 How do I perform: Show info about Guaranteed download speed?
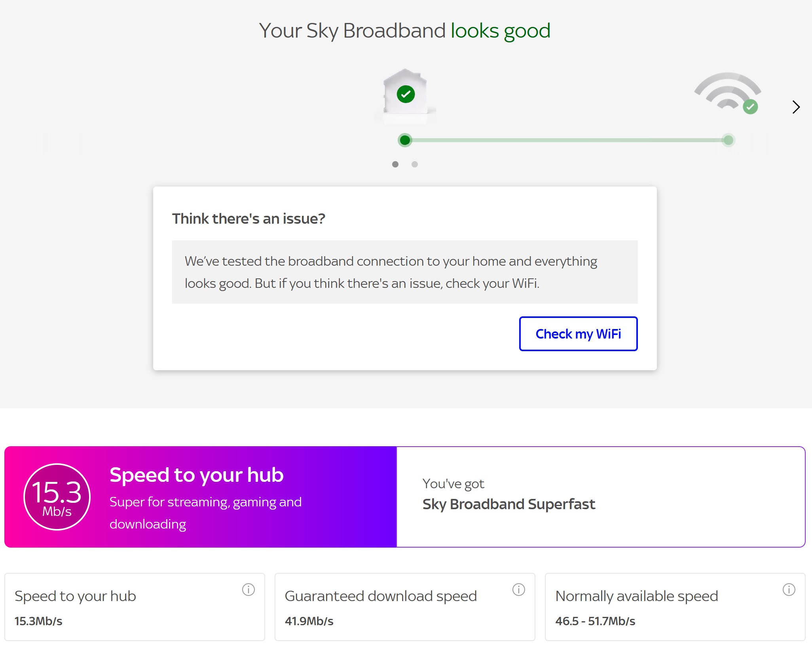point(518,590)
